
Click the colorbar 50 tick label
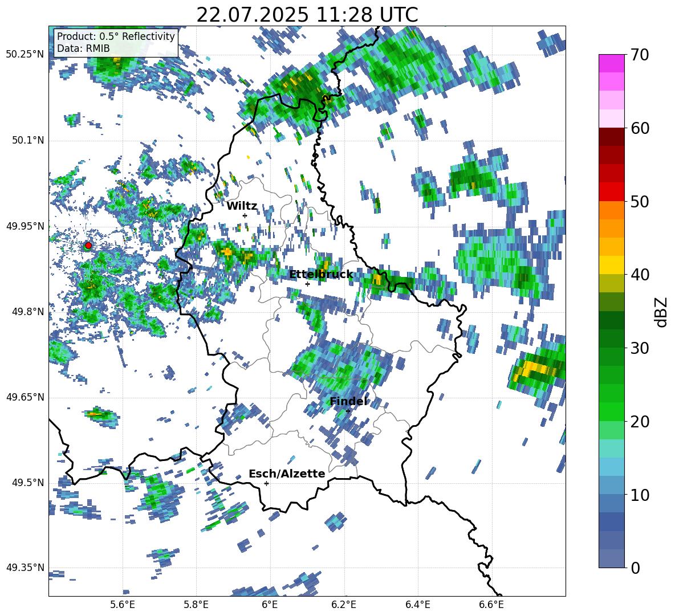click(x=640, y=202)
